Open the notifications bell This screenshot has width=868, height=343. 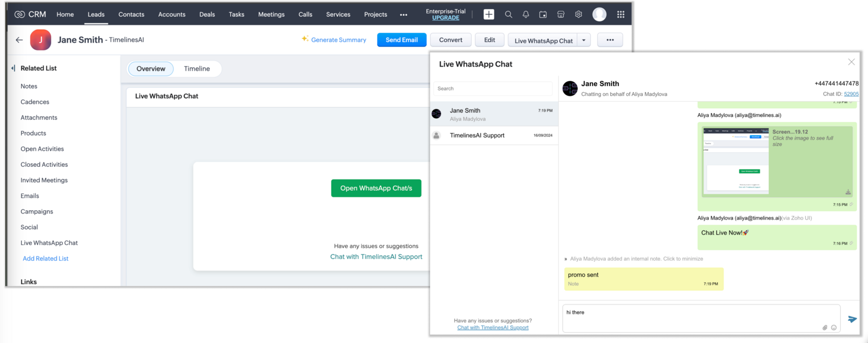tap(526, 15)
